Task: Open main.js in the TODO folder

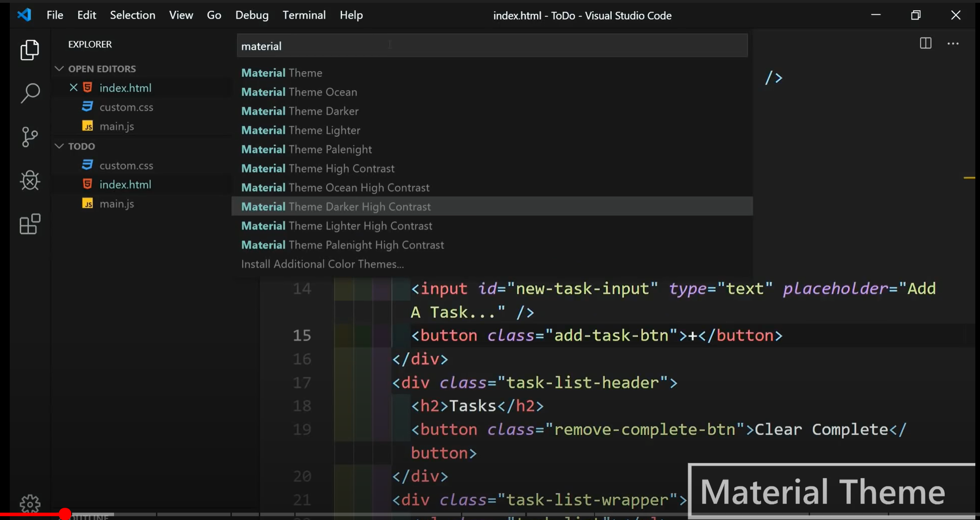Action: [x=116, y=204]
